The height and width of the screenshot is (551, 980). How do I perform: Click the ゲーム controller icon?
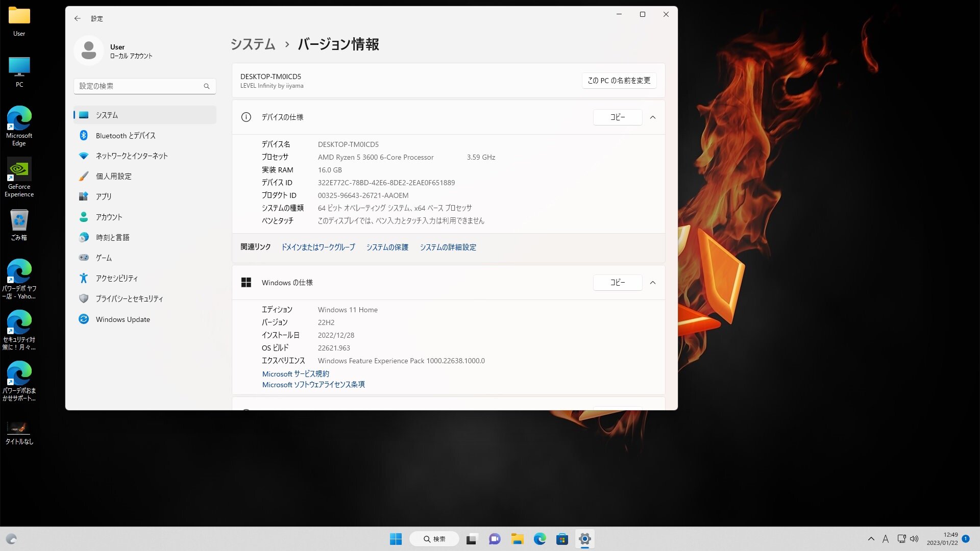(84, 258)
